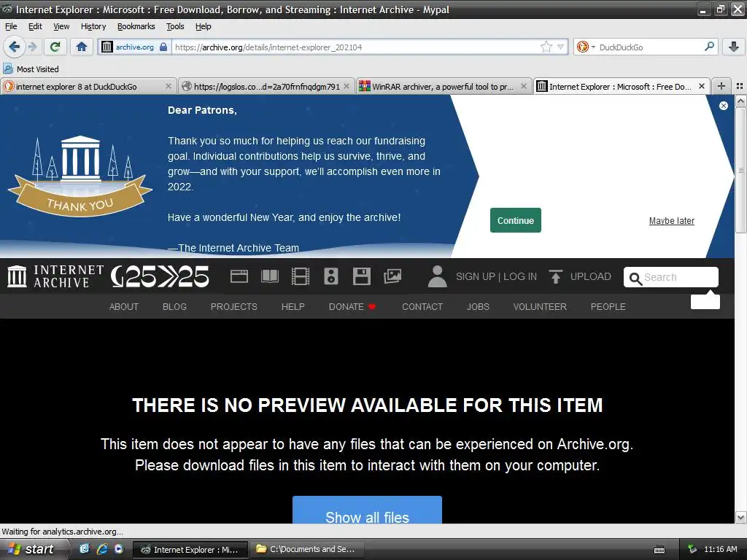This screenshot has height=560, width=747.
Task: Open the Software floppy disk icon
Action: pyautogui.click(x=362, y=276)
